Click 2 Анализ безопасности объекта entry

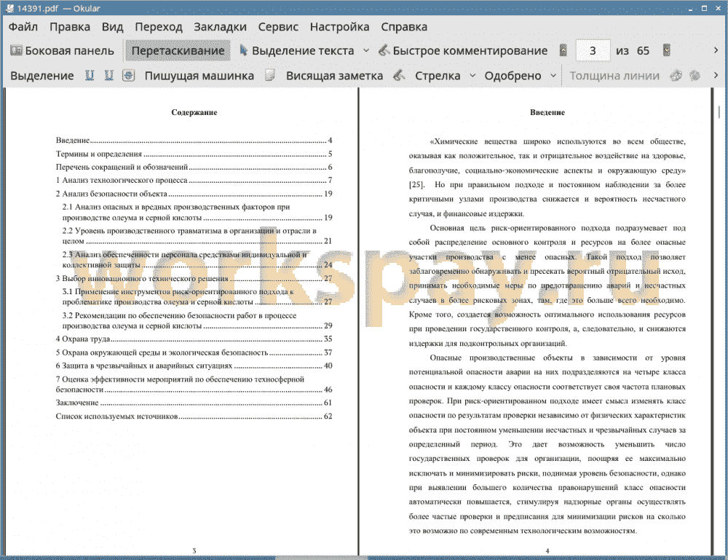click(194, 194)
